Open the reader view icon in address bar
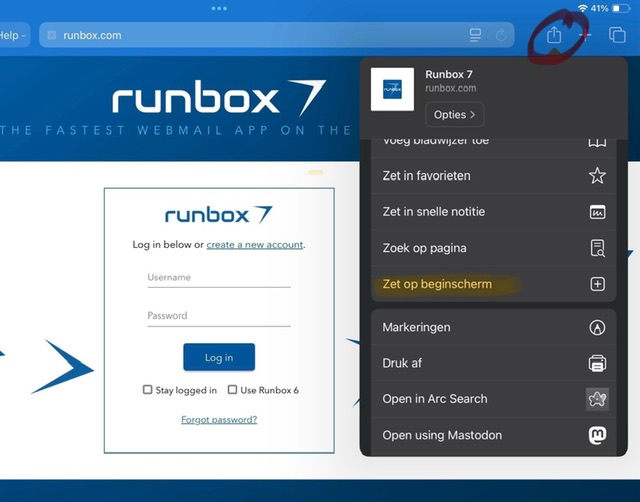 475,36
